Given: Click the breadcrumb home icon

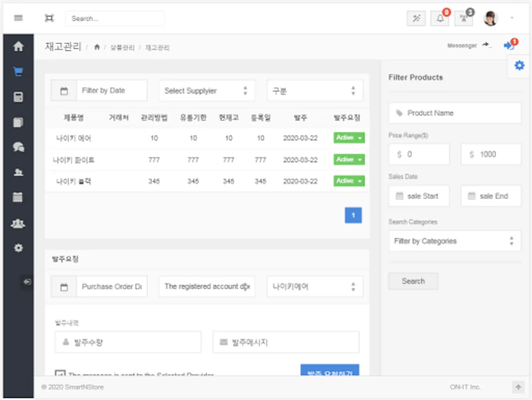Looking at the screenshot, I should pyautogui.click(x=97, y=47).
